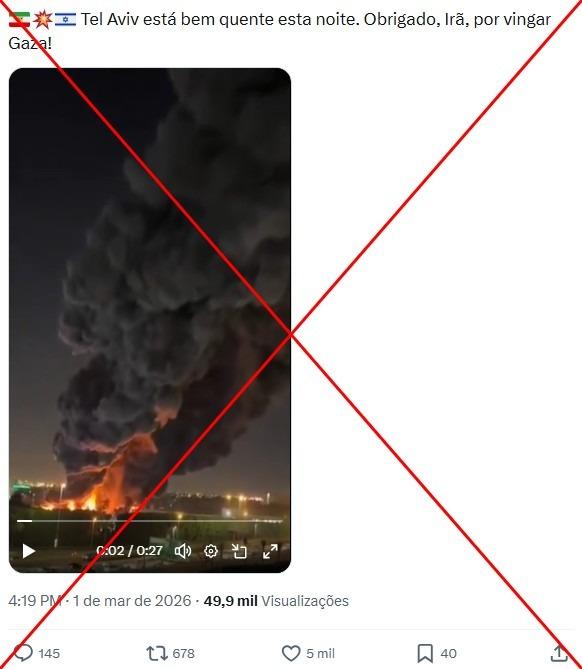
Task: Like the post with heart icon
Action: click(291, 653)
